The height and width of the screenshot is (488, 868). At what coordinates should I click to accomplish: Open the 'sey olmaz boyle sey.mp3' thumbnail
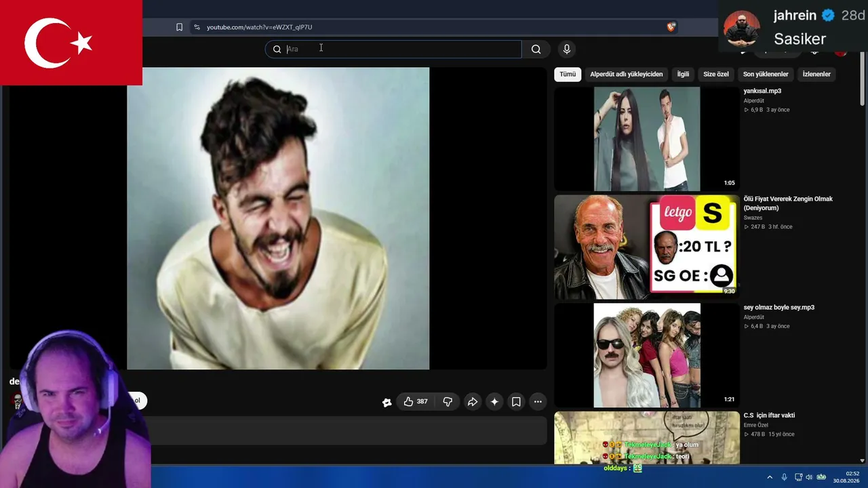pos(647,355)
